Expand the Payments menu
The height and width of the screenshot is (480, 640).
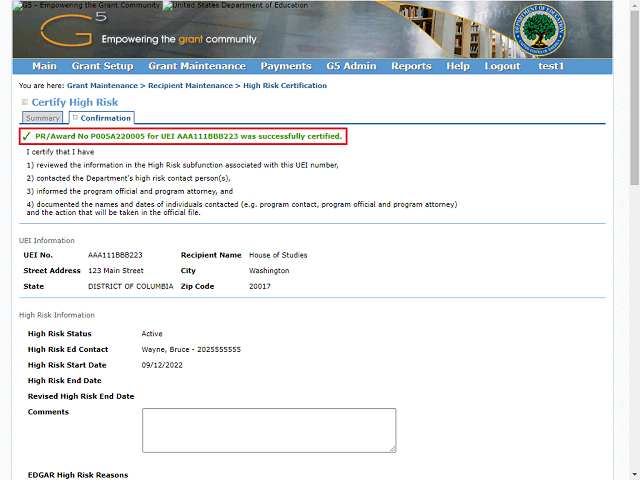[285, 66]
